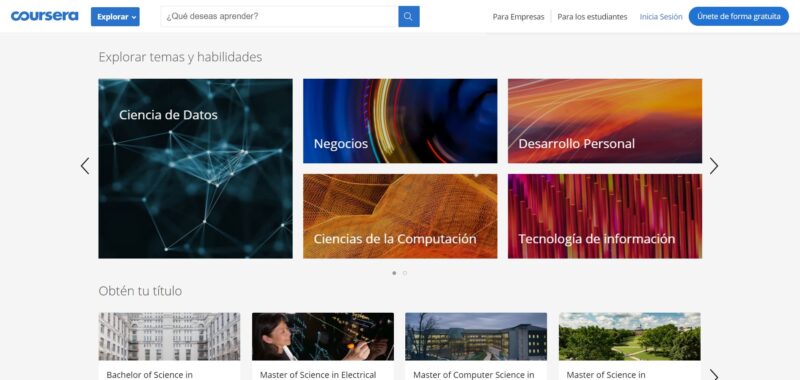Go to previous topics with left arrow
This screenshot has width=800, height=380.
pyautogui.click(x=85, y=166)
